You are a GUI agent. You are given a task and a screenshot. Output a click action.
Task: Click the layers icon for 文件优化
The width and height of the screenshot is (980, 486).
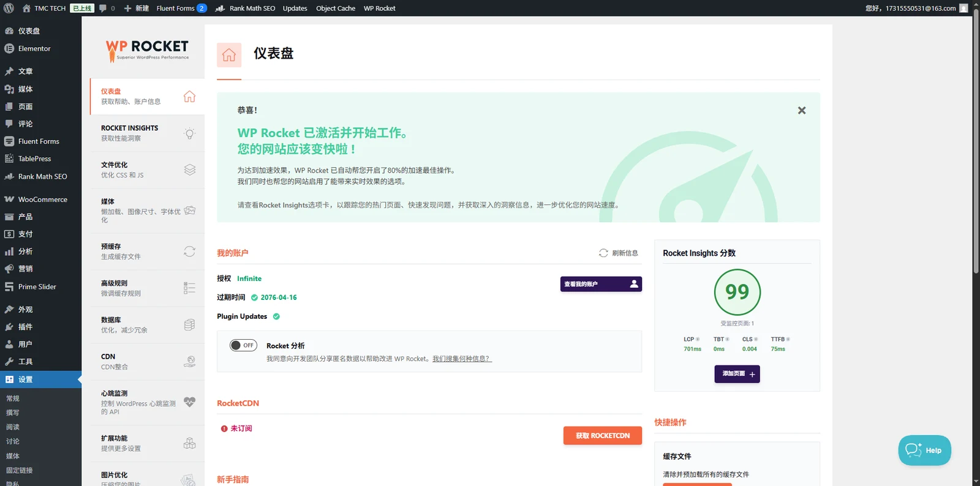click(190, 170)
